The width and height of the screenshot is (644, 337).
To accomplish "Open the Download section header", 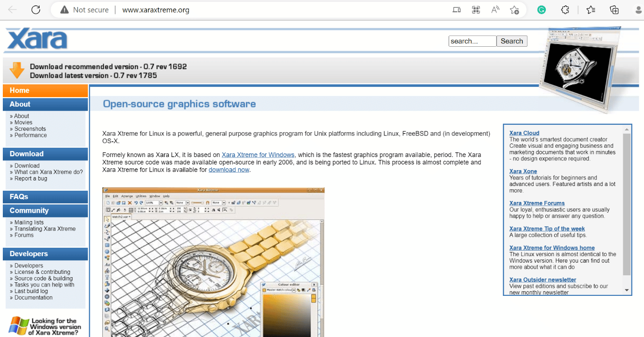I will [x=45, y=154].
